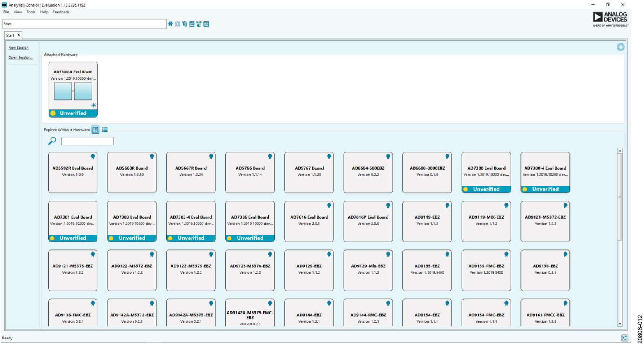Select the attached AD7380-4 Eval Board
Viewport: 644px width, 344px height.
(73, 89)
